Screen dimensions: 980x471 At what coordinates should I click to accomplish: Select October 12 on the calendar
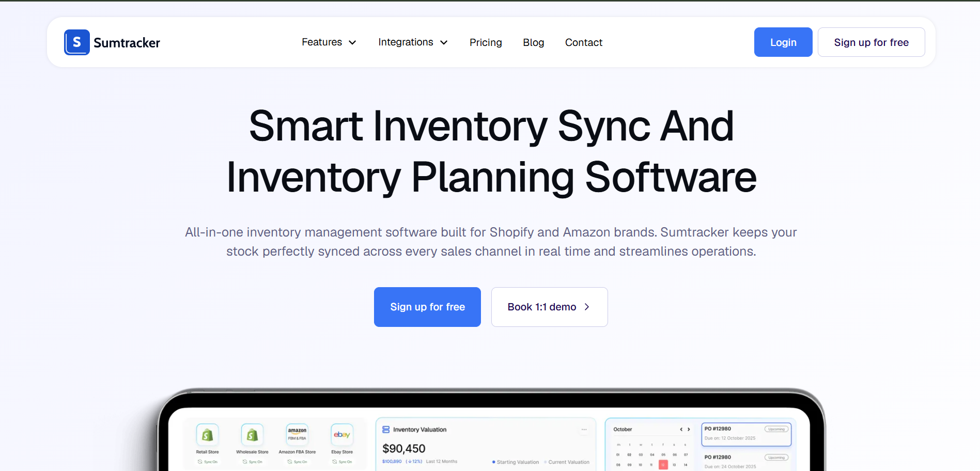[x=662, y=465]
